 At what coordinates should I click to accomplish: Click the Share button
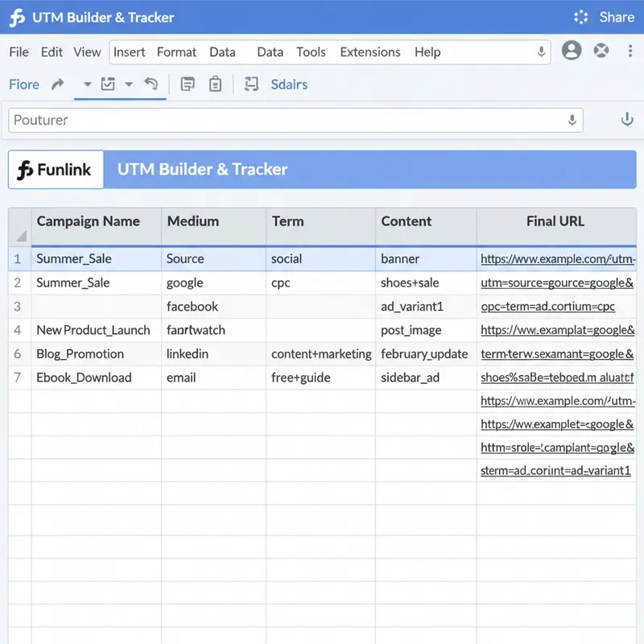pos(616,16)
